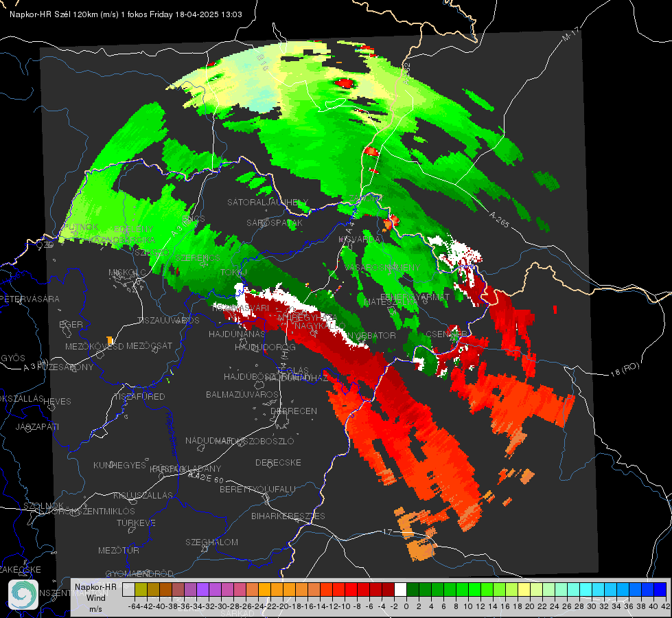672x618 pixels.
Task: Click the JÁSZAPÁTI label
Action: click(x=37, y=426)
